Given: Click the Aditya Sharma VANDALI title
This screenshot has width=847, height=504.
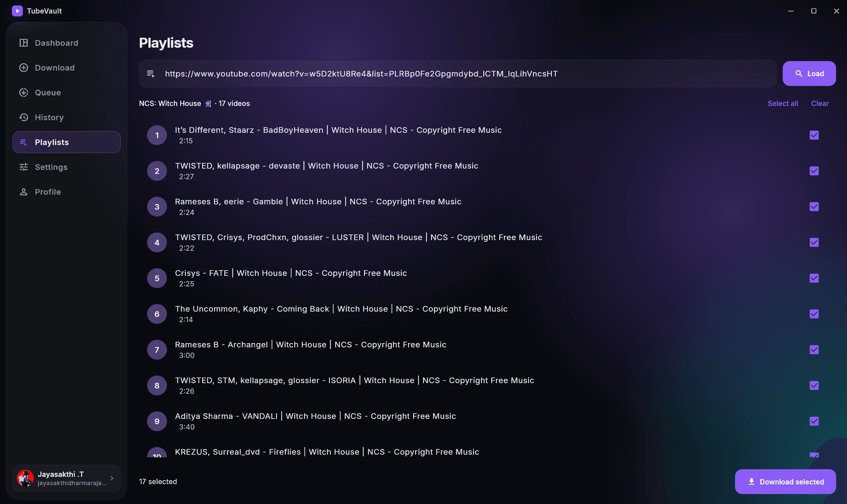Looking at the screenshot, I should (x=315, y=416).
